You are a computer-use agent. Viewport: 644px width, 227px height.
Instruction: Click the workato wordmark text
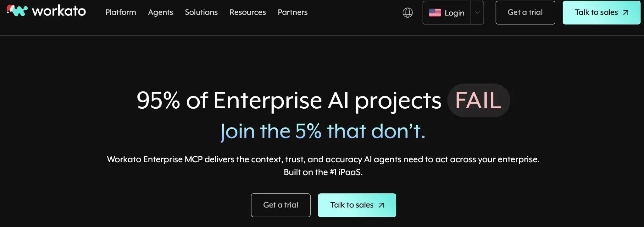(59, 11)
